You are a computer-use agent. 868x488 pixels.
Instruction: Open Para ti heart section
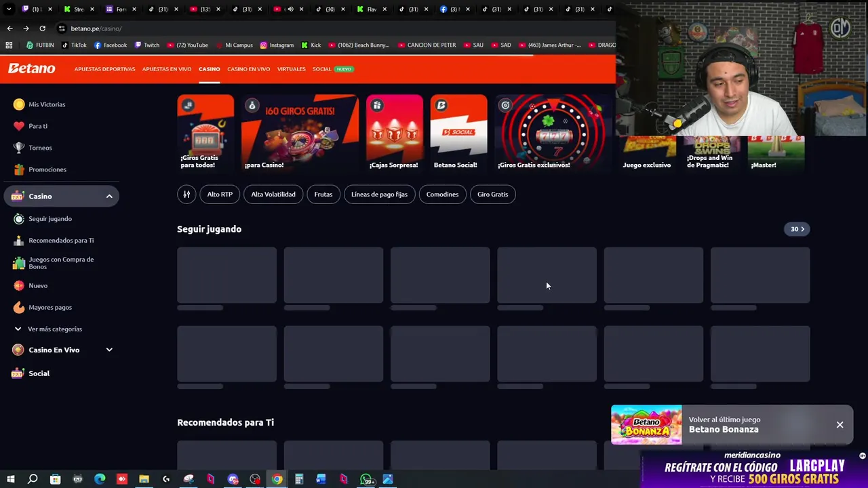31,126
